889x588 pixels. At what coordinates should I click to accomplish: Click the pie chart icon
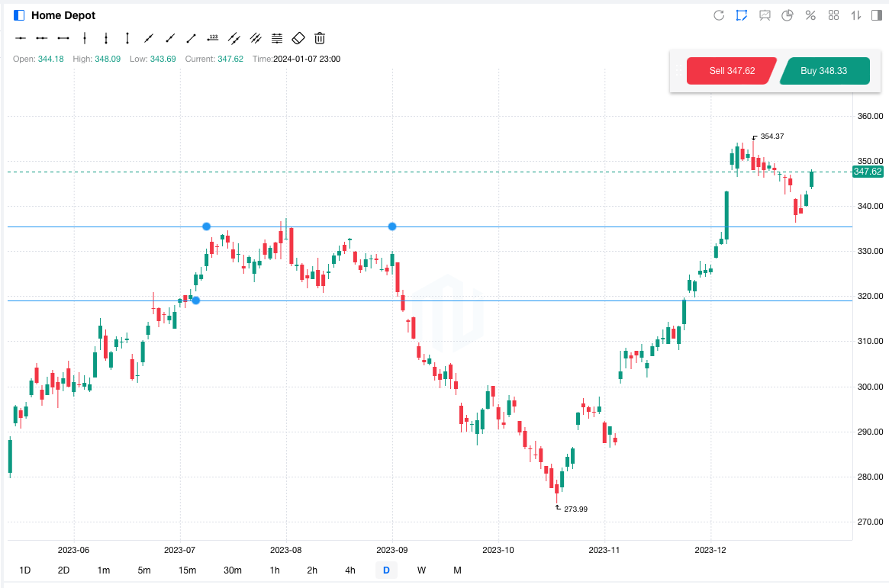pyautogui.click(x=788, y=15)
